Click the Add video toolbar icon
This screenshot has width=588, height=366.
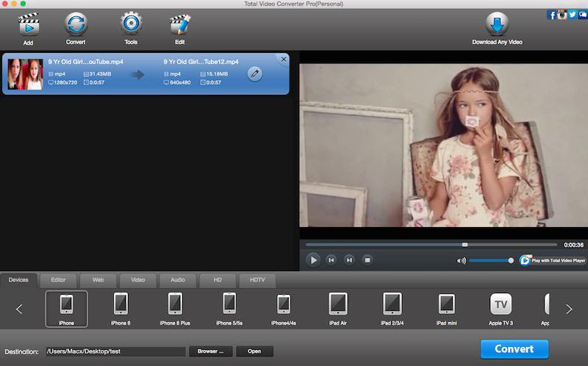(x=29, y=25)
